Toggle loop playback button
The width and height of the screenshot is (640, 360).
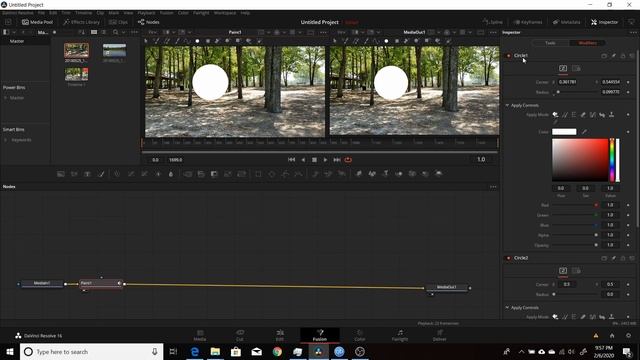(x=348, y=160)
